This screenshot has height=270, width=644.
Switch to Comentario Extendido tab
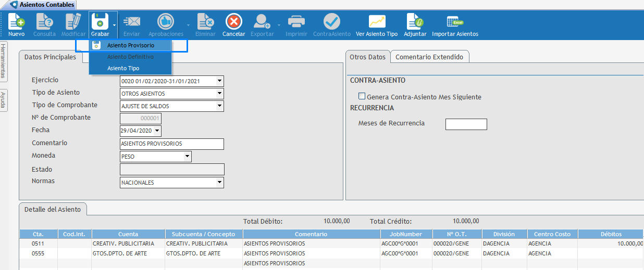pyautogui.click(x=430, y=57)
